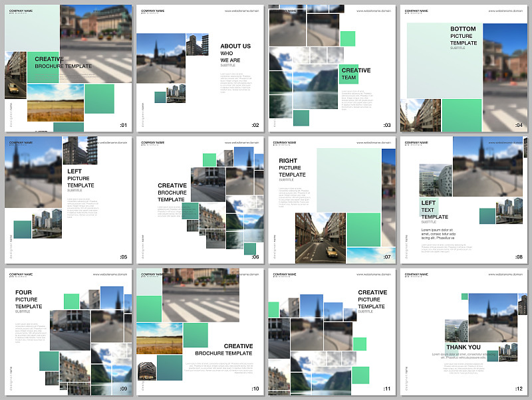
Task: Select the glass building photo on page 08
Action: click(436, 181)
